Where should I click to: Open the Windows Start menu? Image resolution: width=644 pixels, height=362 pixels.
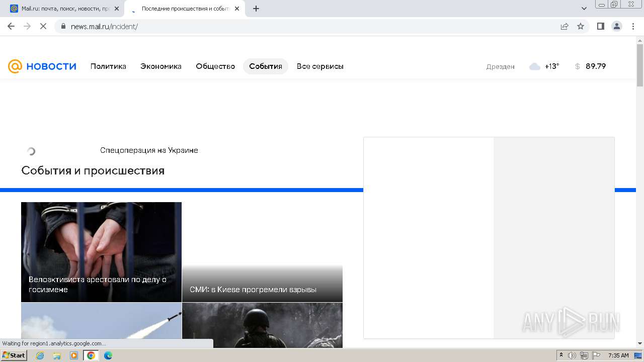(x=14, y=355)
